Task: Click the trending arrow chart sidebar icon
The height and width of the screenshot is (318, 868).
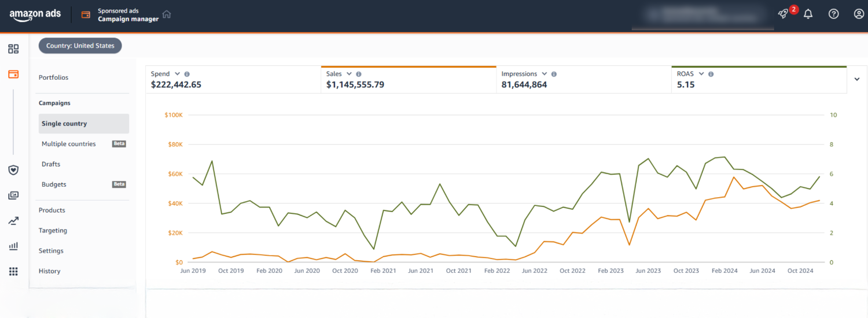Action: pyautogui.click(x=13, y=221)
